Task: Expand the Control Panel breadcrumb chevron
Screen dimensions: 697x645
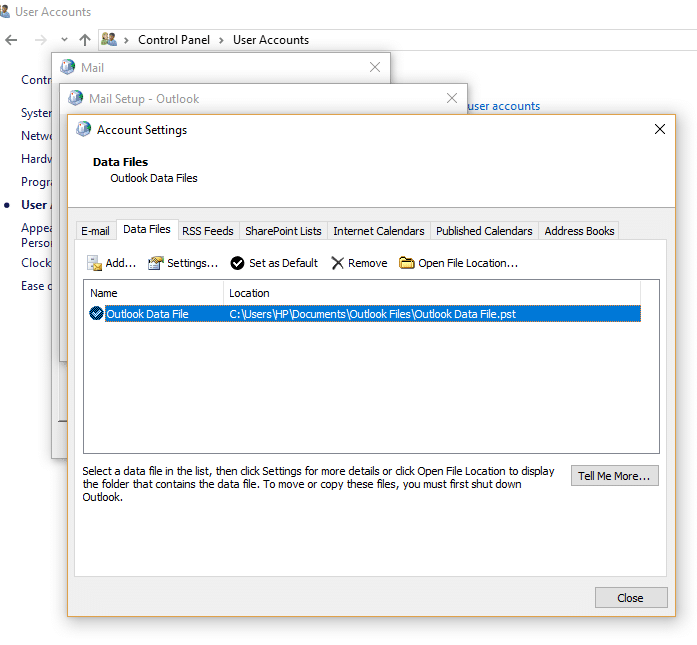Action: tap(222, 40)
